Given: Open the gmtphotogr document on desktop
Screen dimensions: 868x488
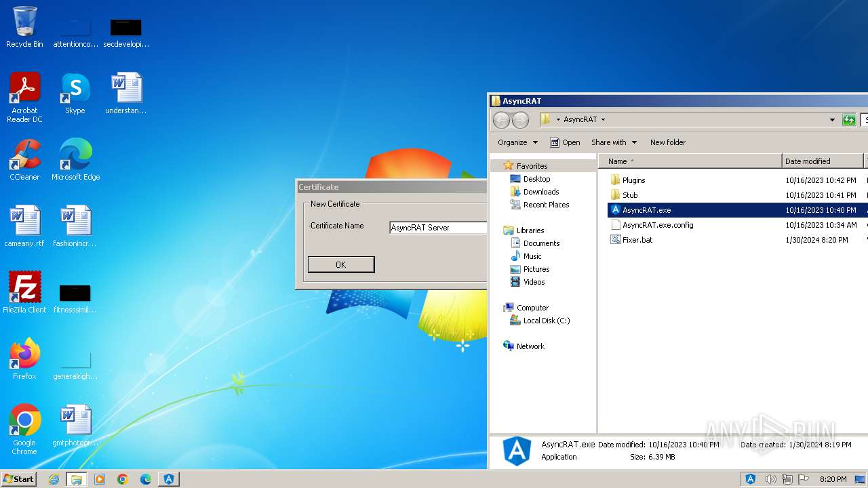Looking at the screenshot, I should coord(75,426).
